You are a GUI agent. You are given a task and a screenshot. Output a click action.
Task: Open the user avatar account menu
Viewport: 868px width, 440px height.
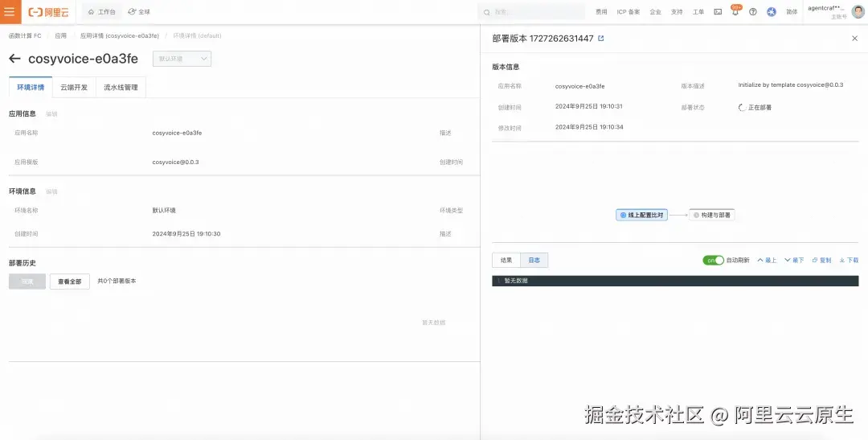(x=858, y=11)
